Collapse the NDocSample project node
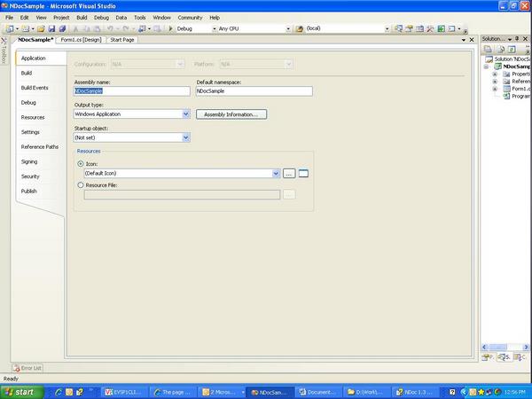The height and width of the screenshot is (399, 532). 486,66
